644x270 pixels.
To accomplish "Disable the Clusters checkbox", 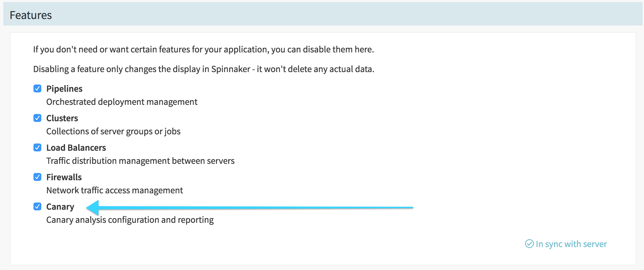I will pyautogui.click(x=37, y=118).
